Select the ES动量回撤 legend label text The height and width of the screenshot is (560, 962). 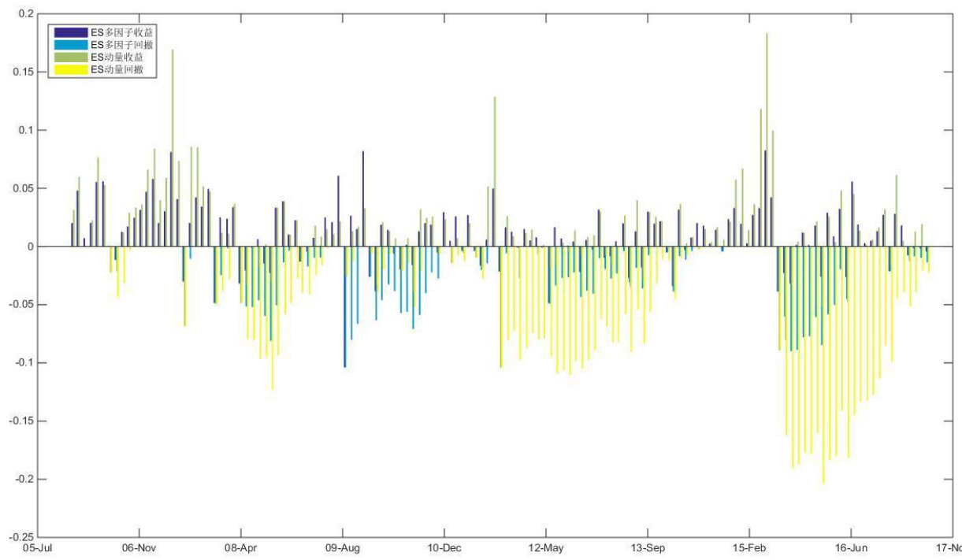tap(117, 71)
